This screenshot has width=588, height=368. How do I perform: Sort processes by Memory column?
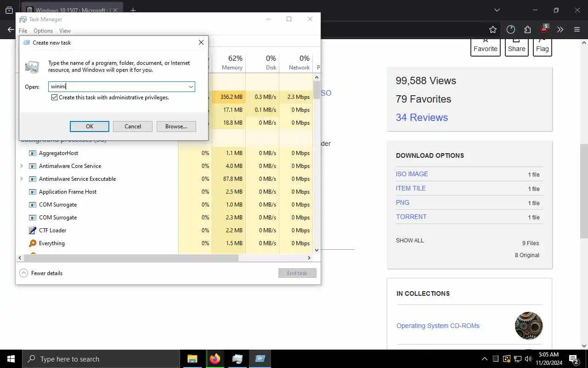[x=229, y=63]
